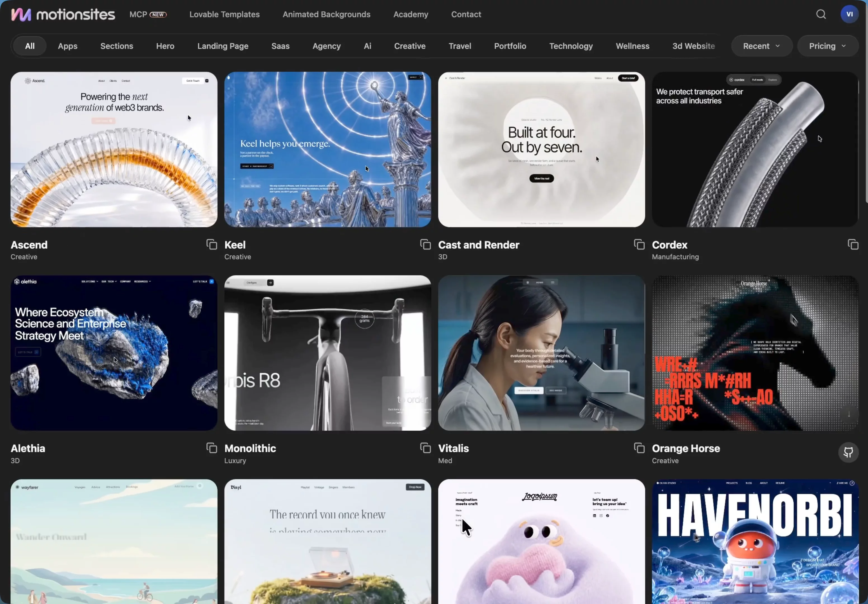Filter templates by Sections
Viewport: 868px width, 604px height.
[117, 46]
